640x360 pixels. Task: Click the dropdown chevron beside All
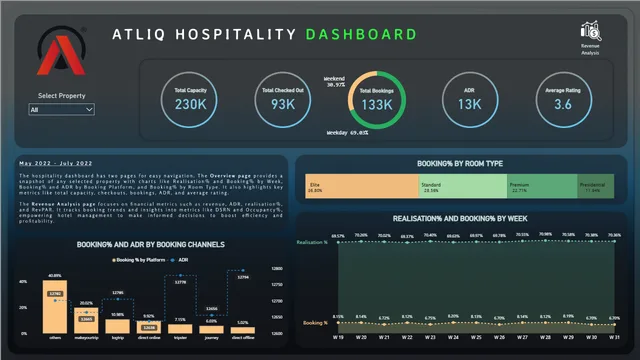pyautogui.click(x=89, y=109)
